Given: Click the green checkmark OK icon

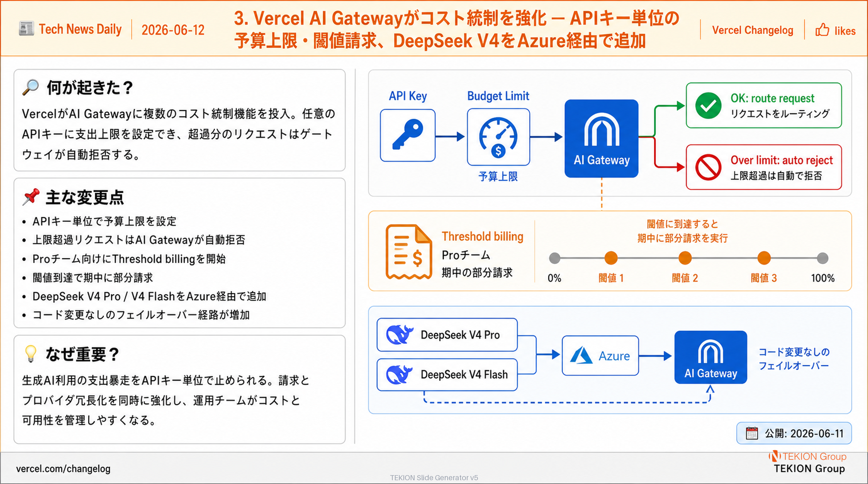Looking at the screenshot, I should [708, 106].
